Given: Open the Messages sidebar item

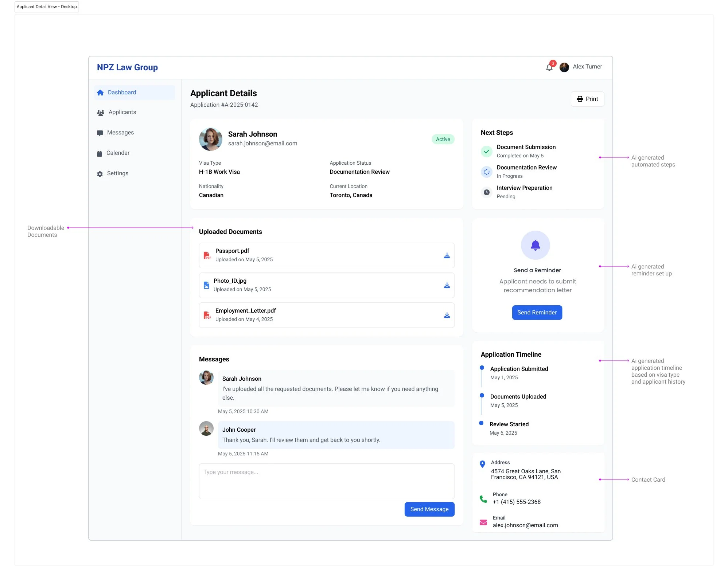Looking at the screenshot, I should click(120, 133).
